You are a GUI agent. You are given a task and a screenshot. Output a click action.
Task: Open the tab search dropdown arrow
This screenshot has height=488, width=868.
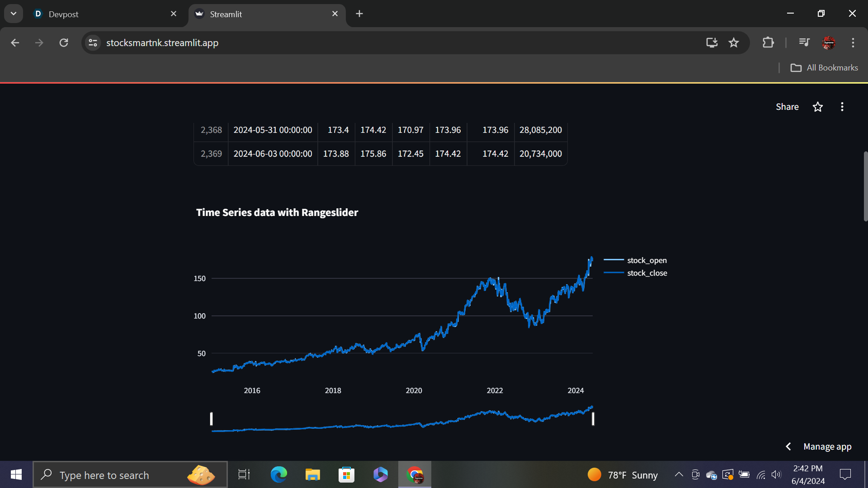pos(14,14)
